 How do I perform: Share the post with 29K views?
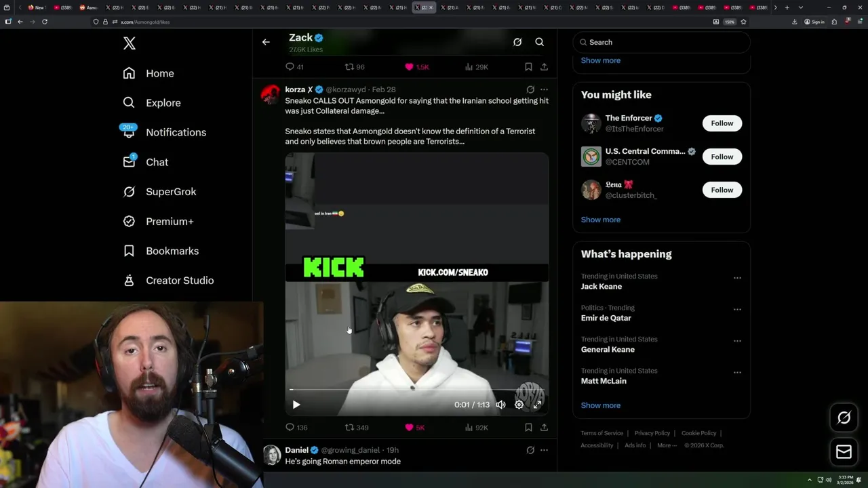point(544,67)
